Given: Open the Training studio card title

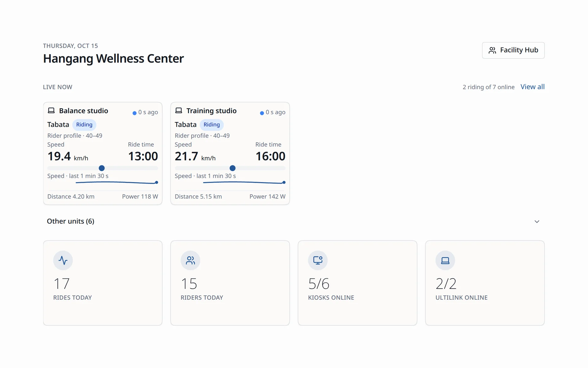Looking at the screenshot, I should coord(212,111).
